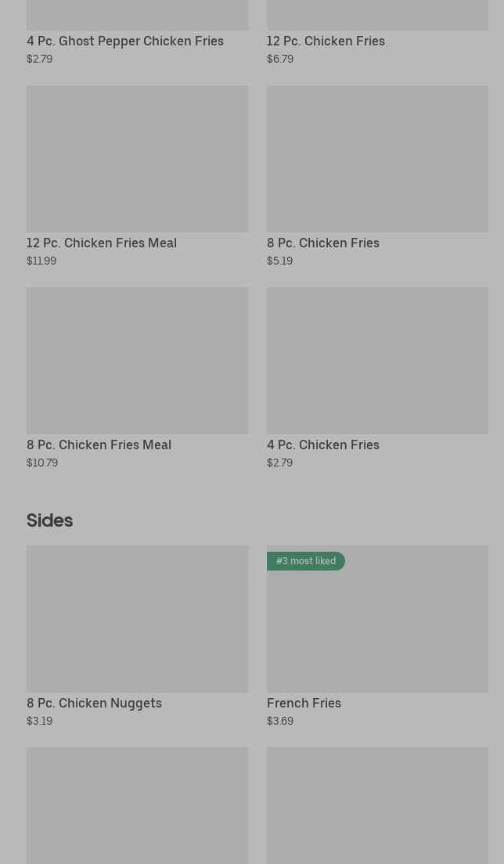The height and width of the screenshot is (864, 504).
Task: Click the #3 most liked badge
Action: pyautogui.click(x=306, y=561)
